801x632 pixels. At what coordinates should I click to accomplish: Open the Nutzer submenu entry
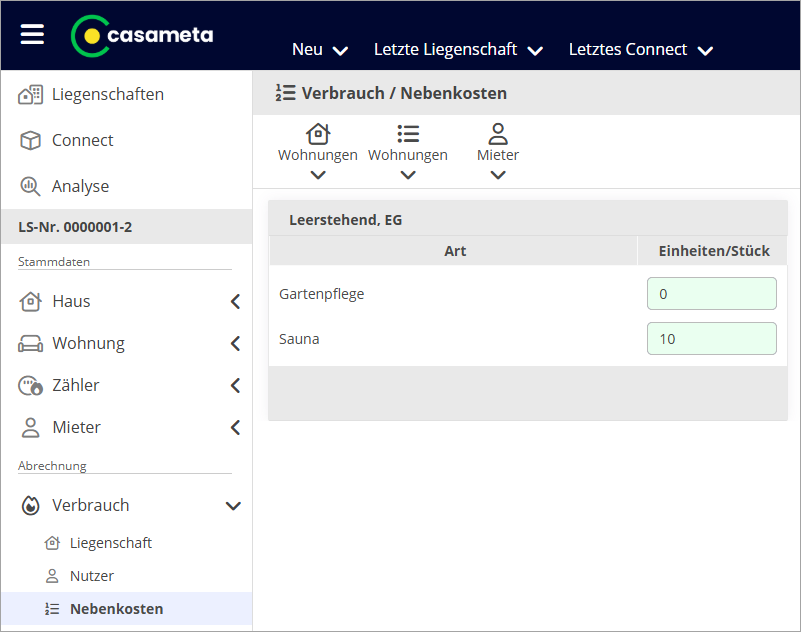92,576
